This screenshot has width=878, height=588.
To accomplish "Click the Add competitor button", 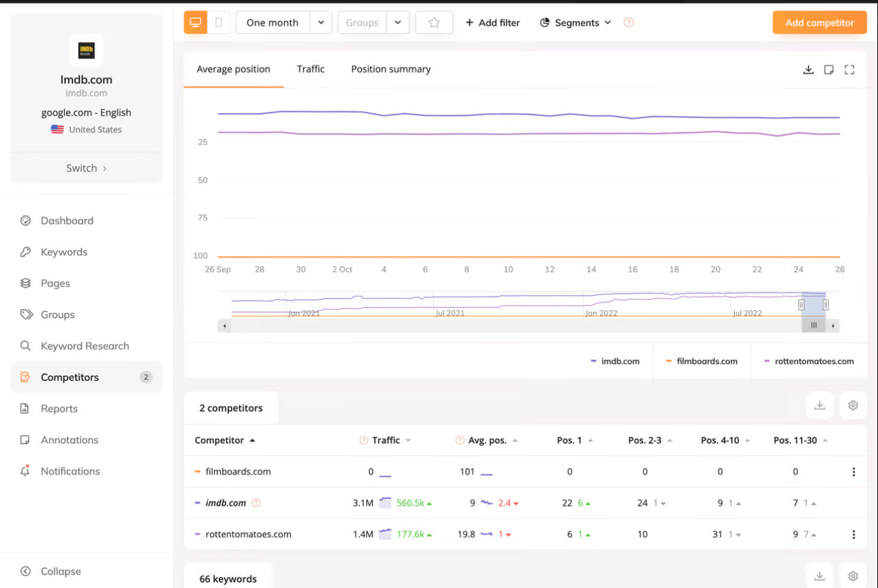I will coord(819,22).
